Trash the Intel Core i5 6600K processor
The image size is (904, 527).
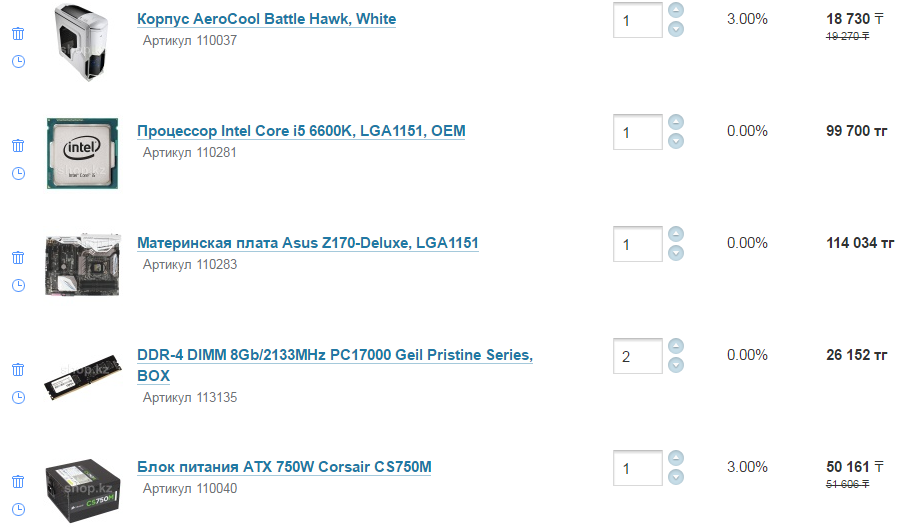[x=18, y=145]
